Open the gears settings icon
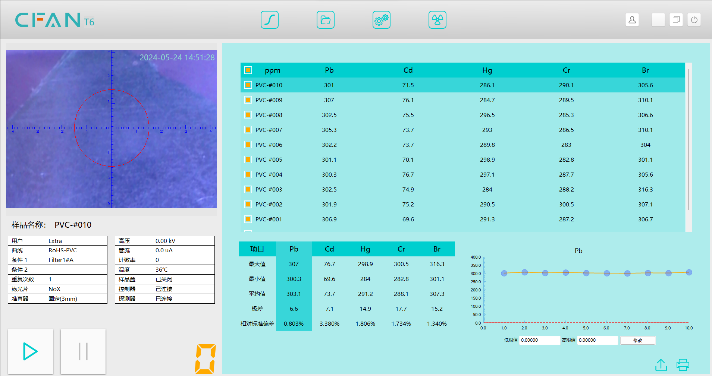 tap(381, 20)
